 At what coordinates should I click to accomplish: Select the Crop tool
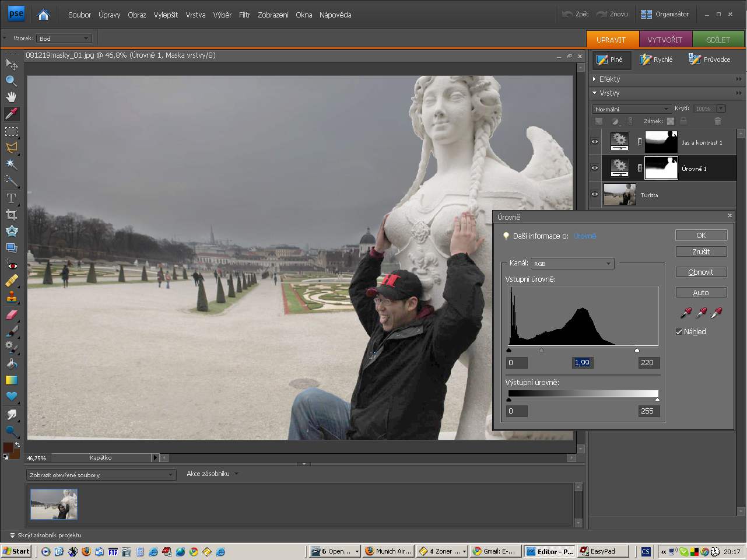click(11, 215)
